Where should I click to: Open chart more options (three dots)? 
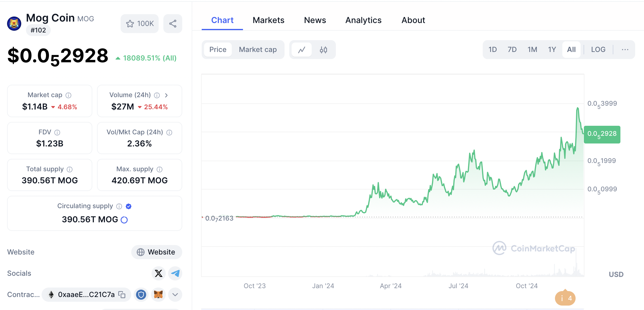pos(625,50)
